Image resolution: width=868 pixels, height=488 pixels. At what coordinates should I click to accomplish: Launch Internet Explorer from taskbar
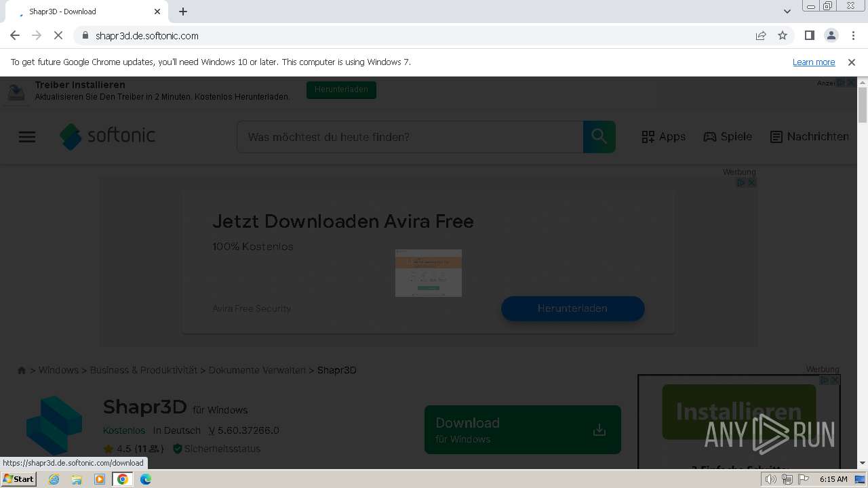pos(54,479)
